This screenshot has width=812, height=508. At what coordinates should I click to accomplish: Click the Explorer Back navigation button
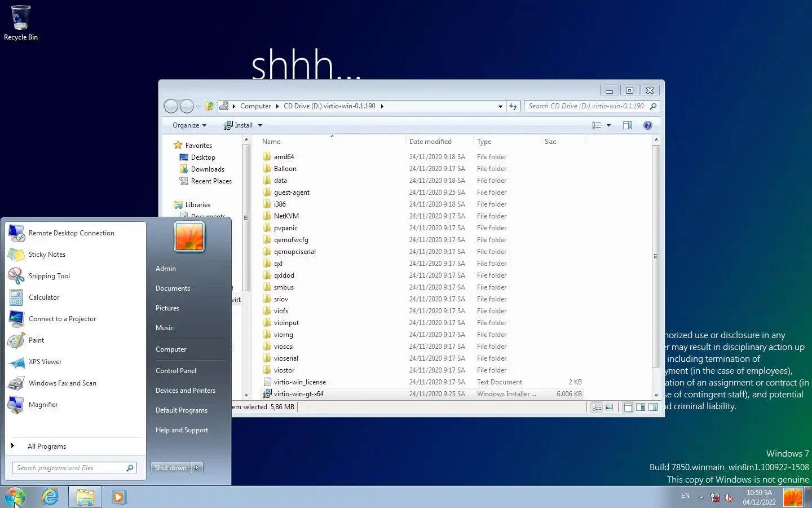[x=171, y=106]
